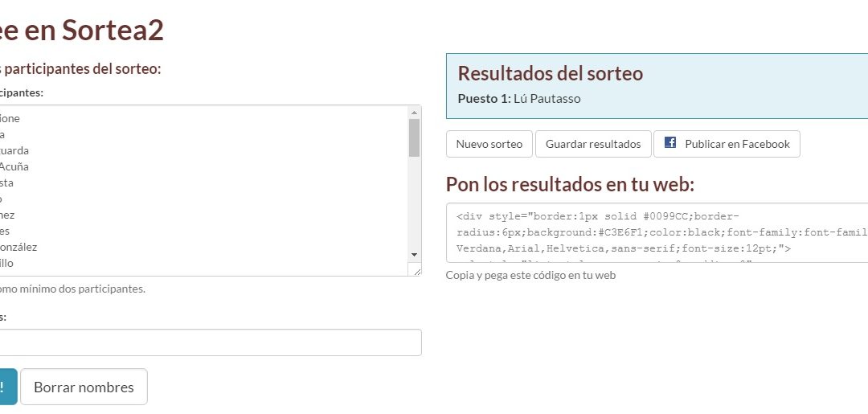This screenshot has height=414, width=868.
Task: Start a new draw with Nuevo sorteo
Action: [x=489, y=144]
